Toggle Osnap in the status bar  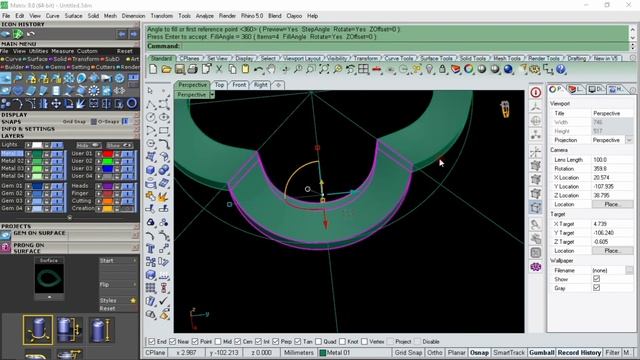[x=479, y=353]
